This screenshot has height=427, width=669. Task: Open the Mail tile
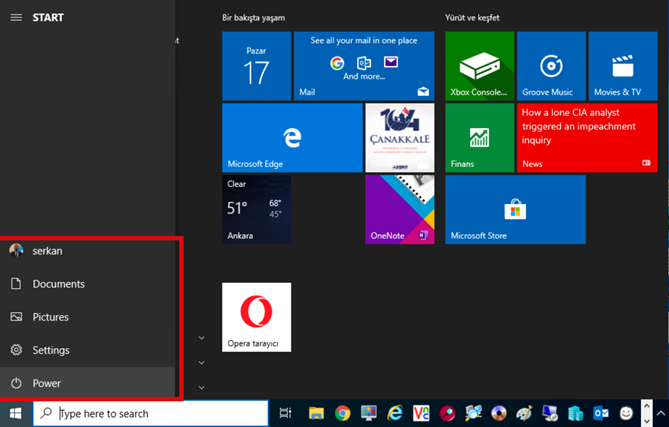[x=364, y=66]
